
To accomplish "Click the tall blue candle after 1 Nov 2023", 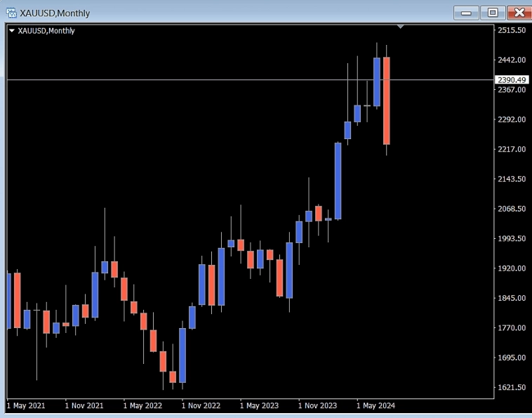I will tap(338, 181).
